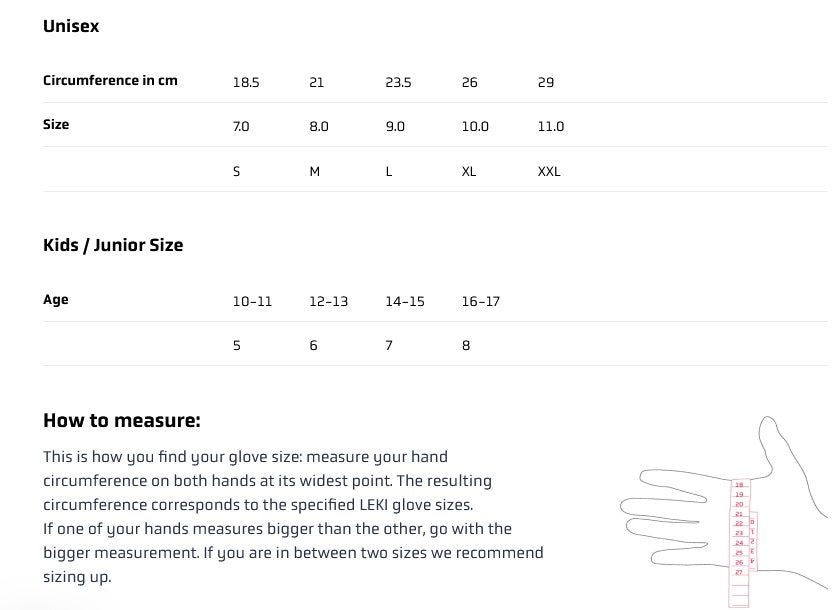Click the How to measure heading
This screenshot has width=834, height=610.
click(122, 420)
